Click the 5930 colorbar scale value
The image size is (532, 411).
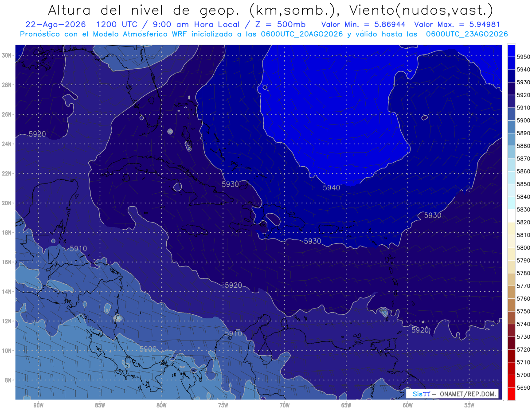523,82
